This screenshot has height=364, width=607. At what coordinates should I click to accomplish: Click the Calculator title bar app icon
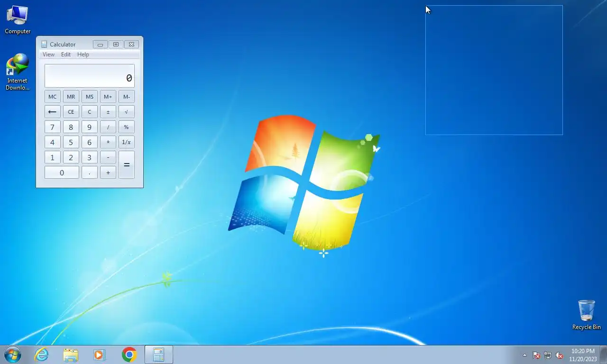coord(44,44)
